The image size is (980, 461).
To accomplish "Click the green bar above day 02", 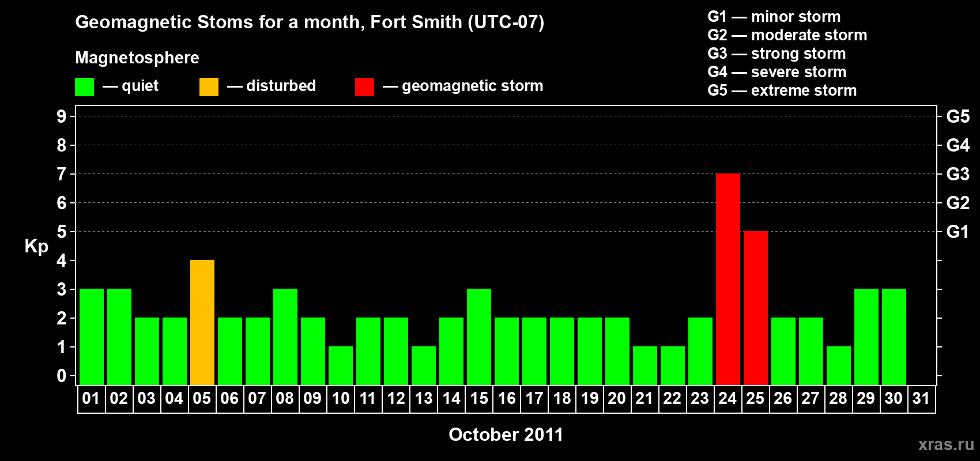I will (119, 337).
